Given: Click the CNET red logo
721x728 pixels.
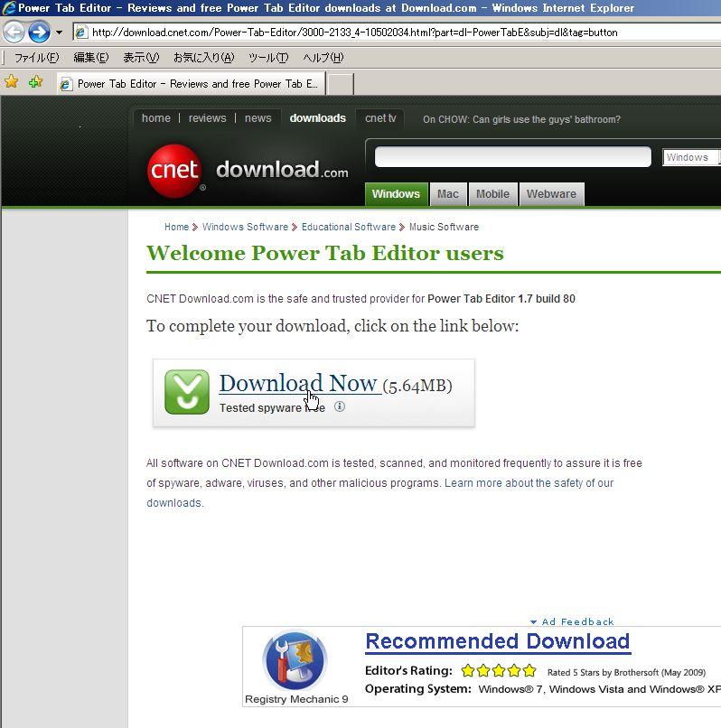Looking at the screenshot, I should click(174, 171).
